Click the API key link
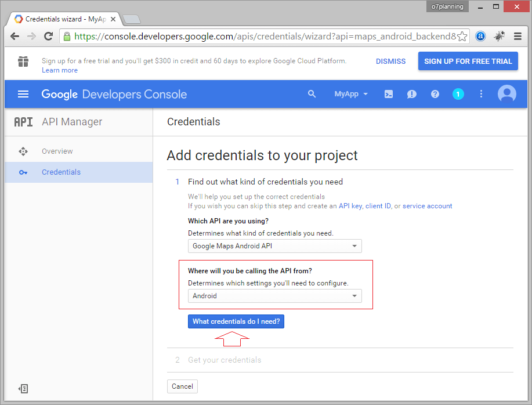This screenshot has height=405, width=532. [350, 206]
